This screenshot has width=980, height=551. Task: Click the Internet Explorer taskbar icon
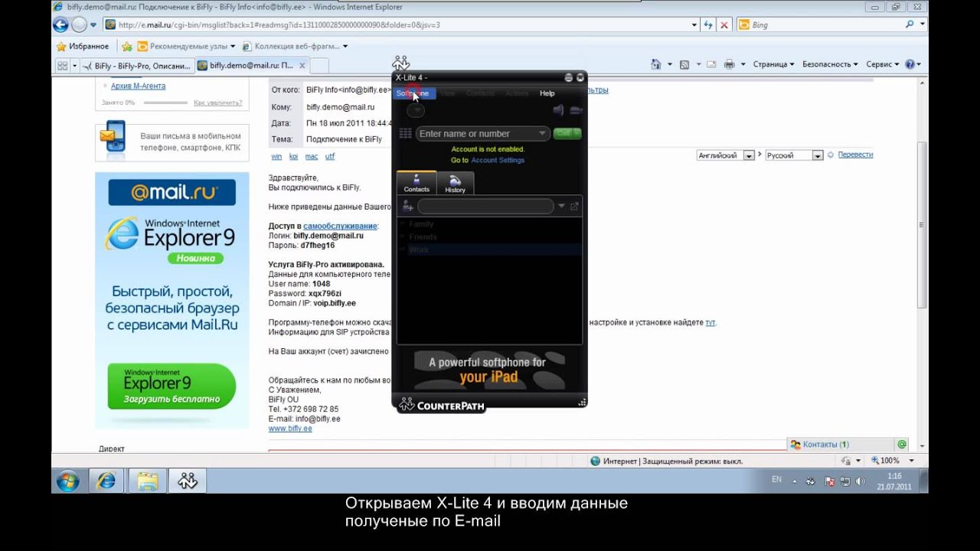click(106, 481)
